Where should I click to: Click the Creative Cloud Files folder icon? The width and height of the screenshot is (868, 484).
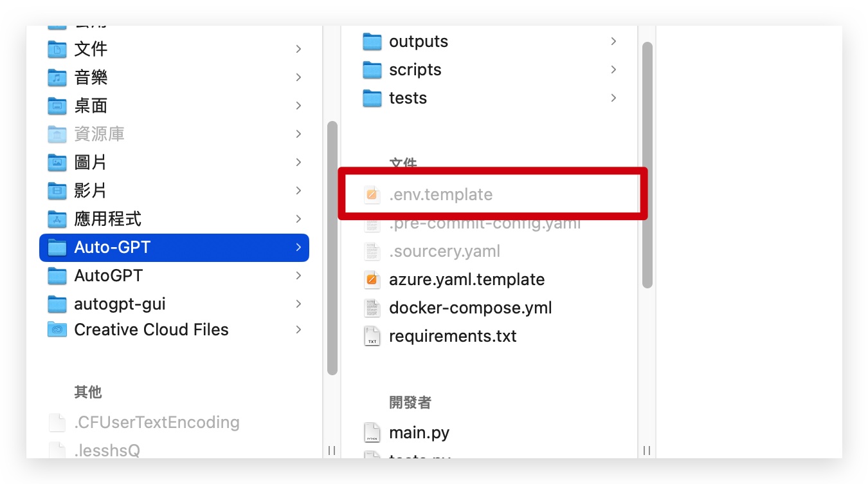[57, 330]
